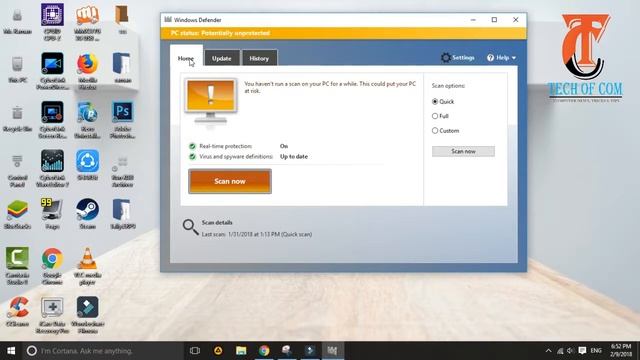Open the CPU-Z desktop shortcut
640x360 pixels.
pos(52,22)
